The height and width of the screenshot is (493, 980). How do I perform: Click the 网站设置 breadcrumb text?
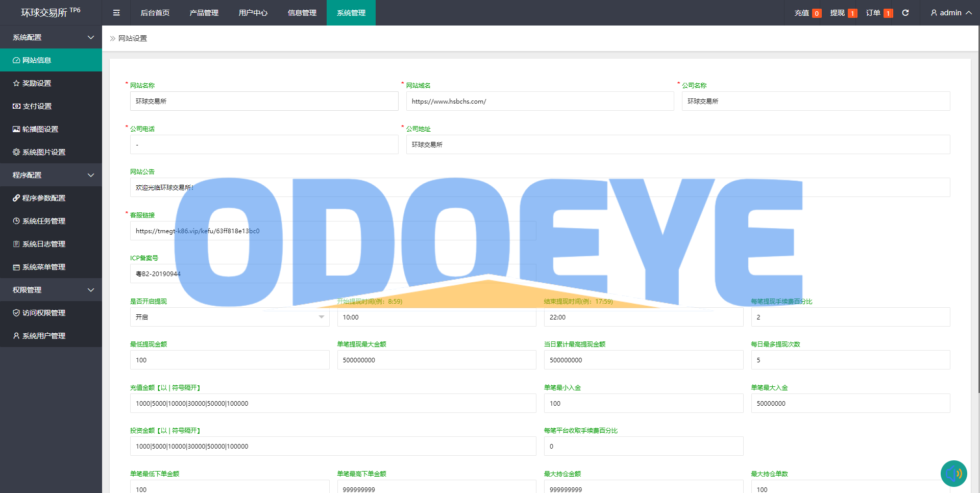click(x=133, y=38)
